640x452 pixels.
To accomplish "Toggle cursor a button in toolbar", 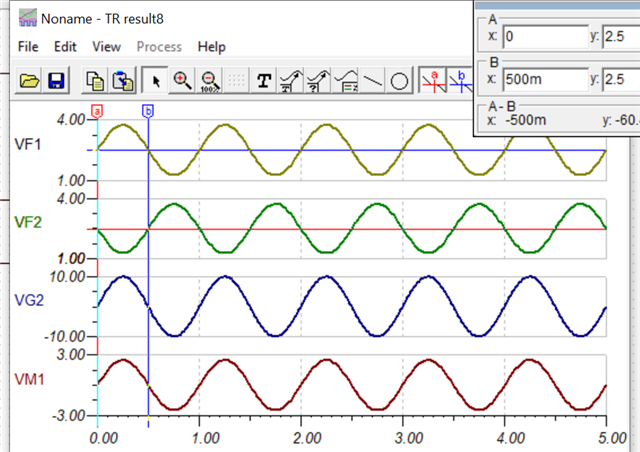I will coord(433,80).
